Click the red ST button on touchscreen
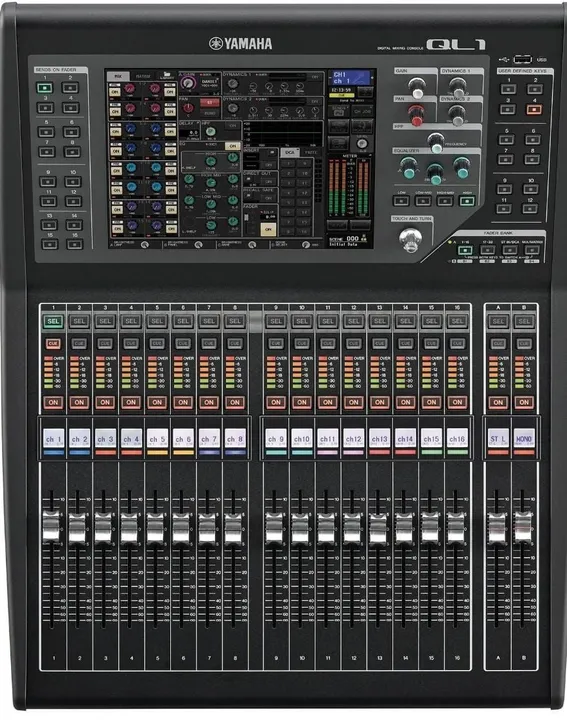The height and width of the screenshot is (720, 567). click(x=209, y=102)
